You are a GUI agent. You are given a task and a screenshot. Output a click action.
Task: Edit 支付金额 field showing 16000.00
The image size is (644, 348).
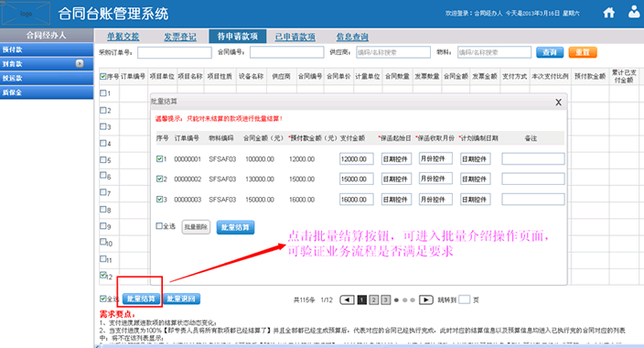357,200
